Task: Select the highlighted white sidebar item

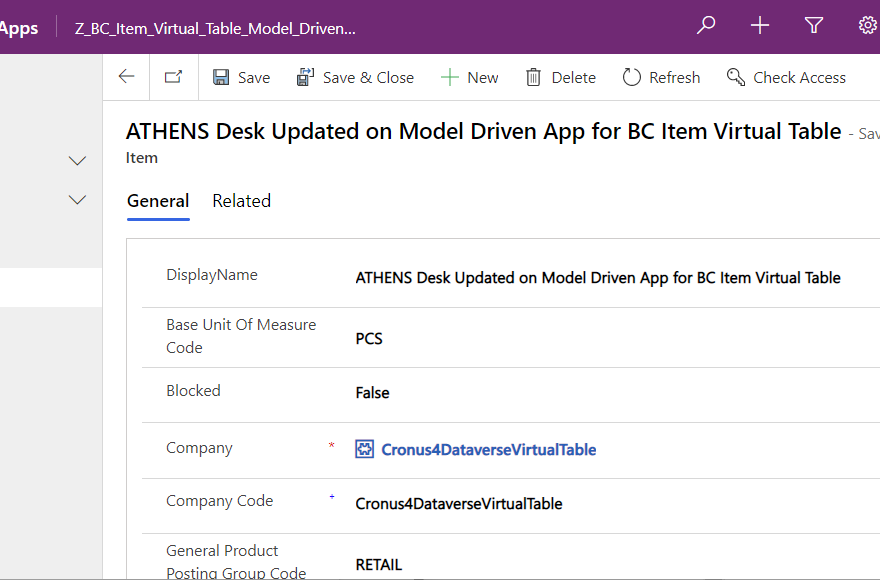Action: (x=51, y=287)
